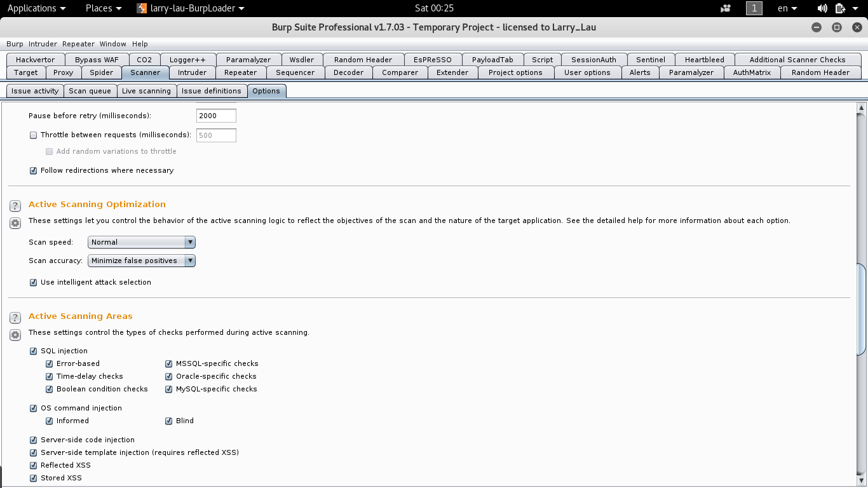Open the 'en' keyboard language menu
Image resolution: width=868 pixels, height=488 pixels.
(788, 8)
